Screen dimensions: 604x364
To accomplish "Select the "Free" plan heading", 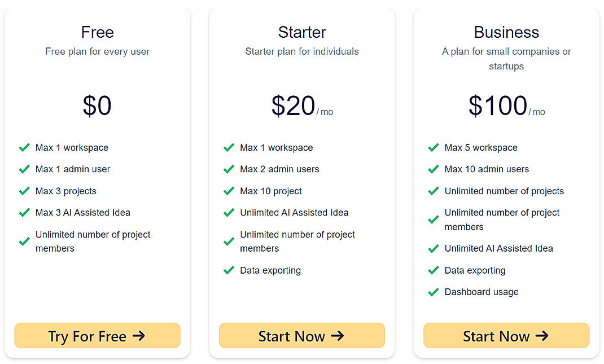I will 97,32.
